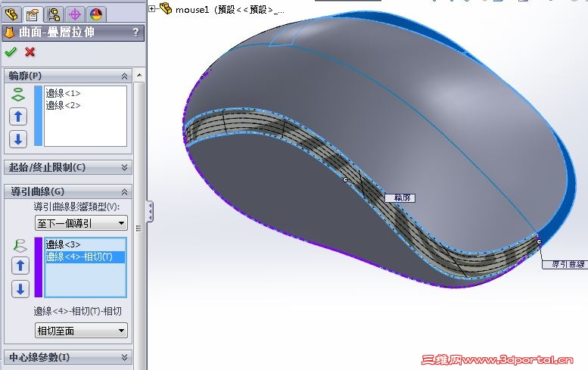Open the ConfigurationManager tab
This screenshot has width=588, height=370.
(x=54, y=14)
